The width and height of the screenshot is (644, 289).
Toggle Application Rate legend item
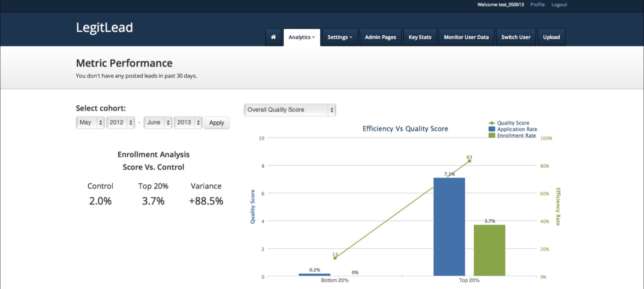point(513,129)
